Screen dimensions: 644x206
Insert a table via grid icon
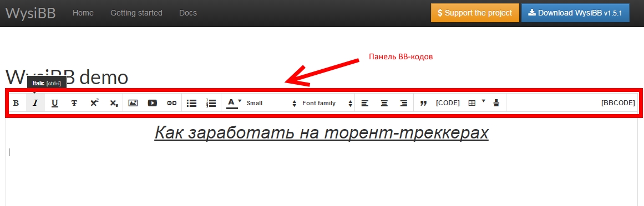[x=472, y=103]
